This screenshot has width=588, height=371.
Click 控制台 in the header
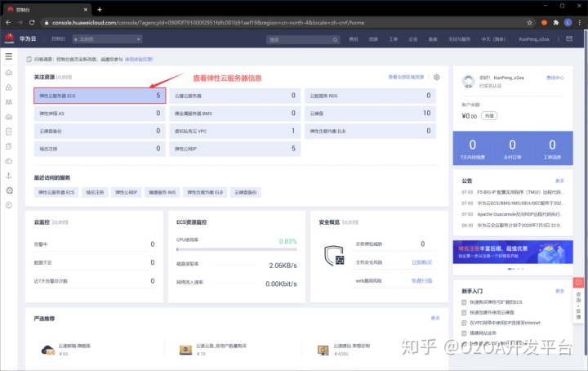[x=58, y=38]
